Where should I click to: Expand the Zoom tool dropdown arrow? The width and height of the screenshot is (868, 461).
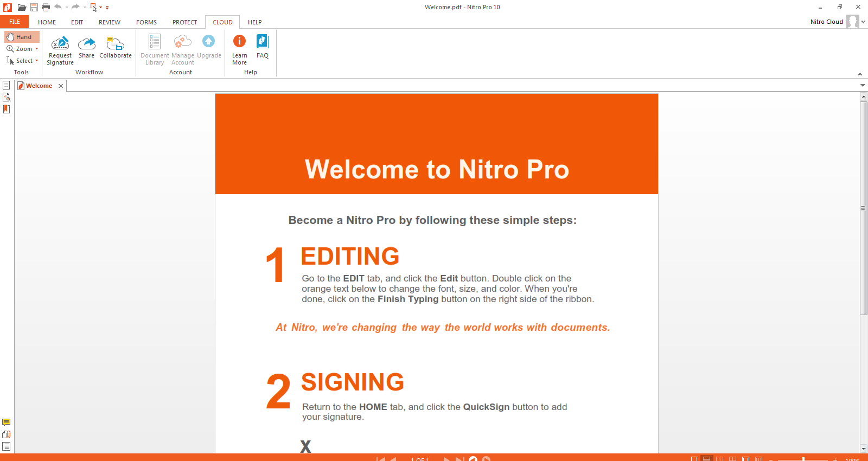point(36,49)
